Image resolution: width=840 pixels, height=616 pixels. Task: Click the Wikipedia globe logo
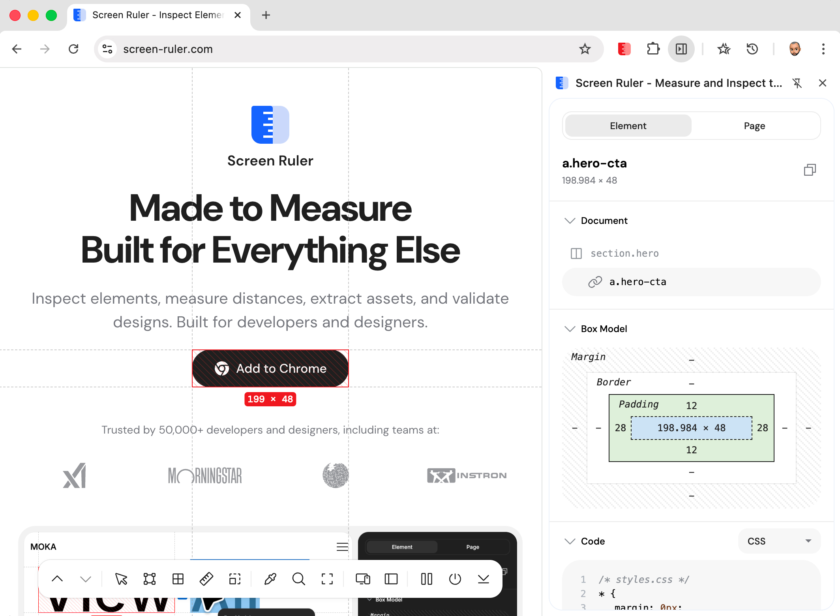336,475
